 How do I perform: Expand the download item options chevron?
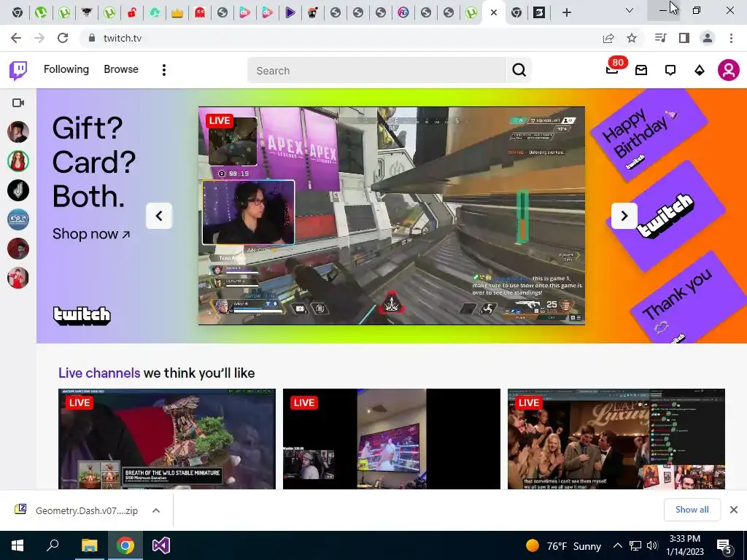(x=156, y=510)
